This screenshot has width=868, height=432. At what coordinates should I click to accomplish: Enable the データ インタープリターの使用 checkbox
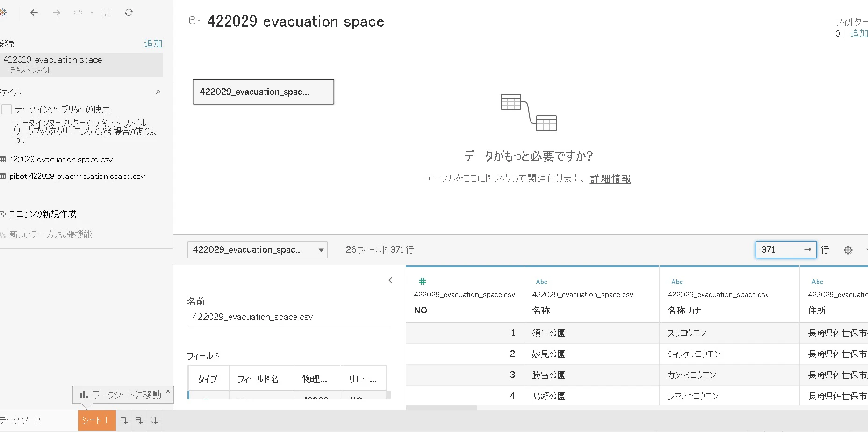pos(7,109)
